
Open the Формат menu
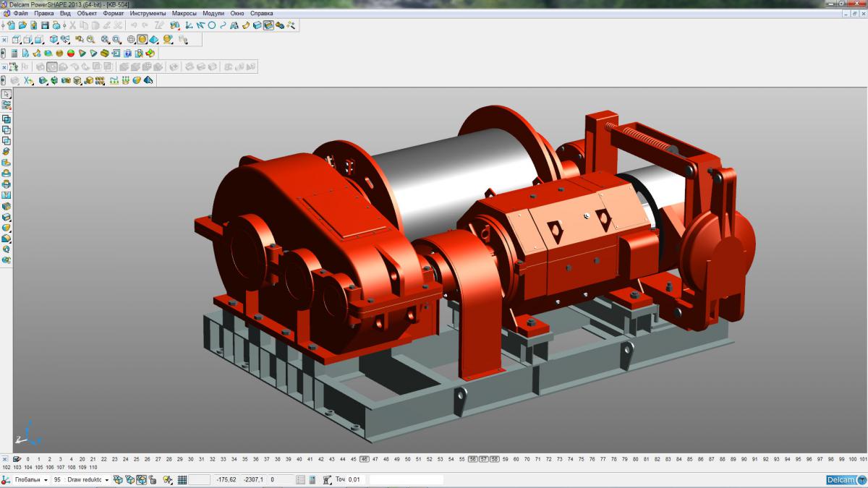(x=114, y=13)
